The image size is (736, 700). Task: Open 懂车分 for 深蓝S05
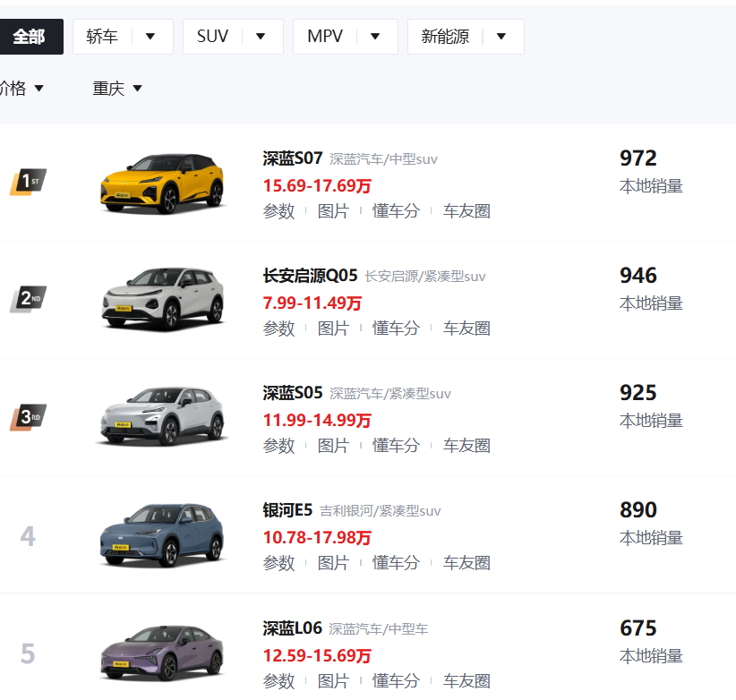coord(396,446)
